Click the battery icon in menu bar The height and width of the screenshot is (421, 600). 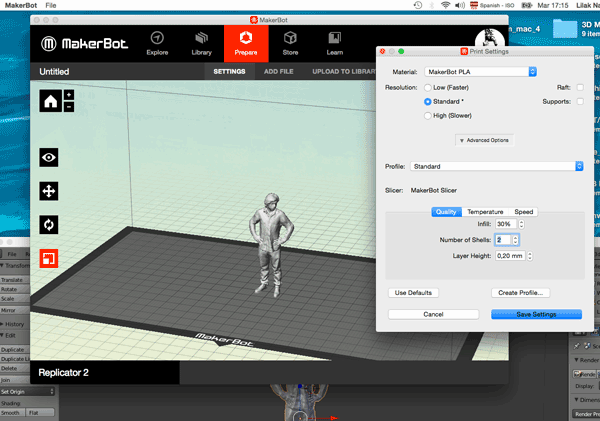point(527,5)
